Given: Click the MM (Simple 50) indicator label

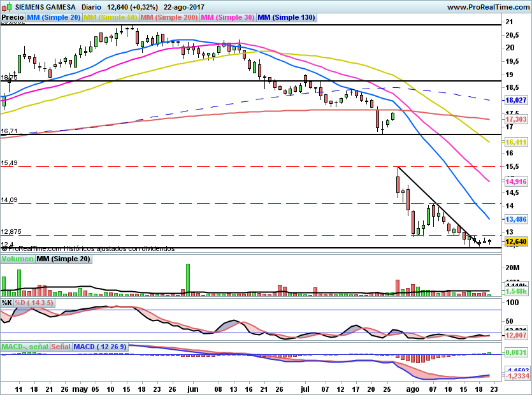Looking at the screenshot, I should (110, 18).
